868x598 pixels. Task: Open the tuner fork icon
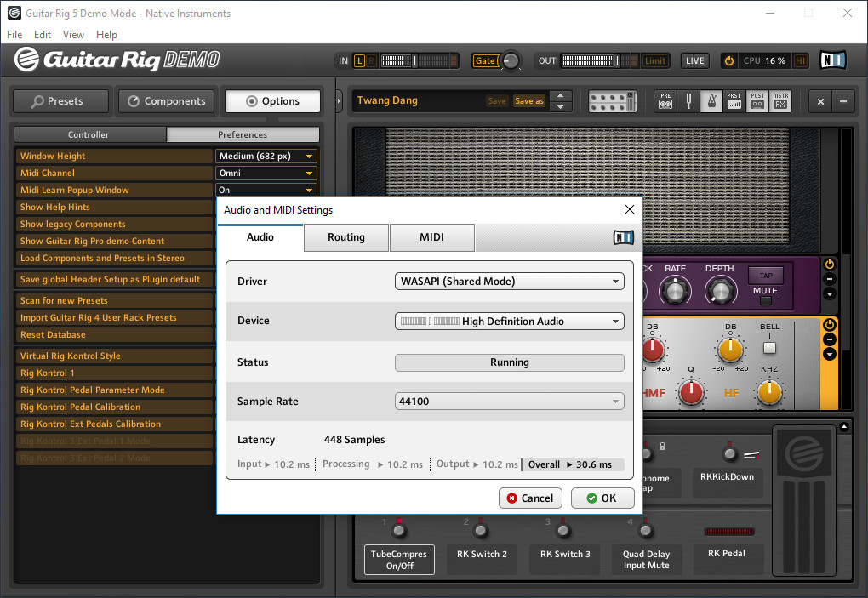[x=688, y=101]
